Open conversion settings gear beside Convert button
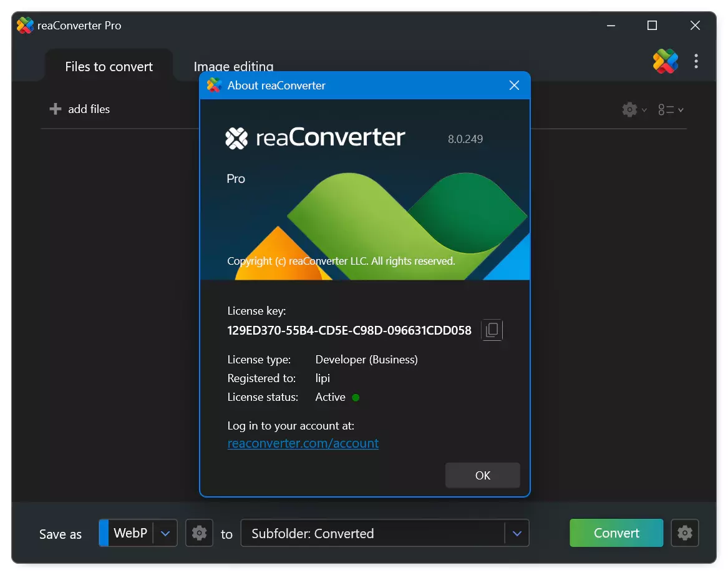The height and width of the screenshot is (575, 728). (x=685, y=533)
